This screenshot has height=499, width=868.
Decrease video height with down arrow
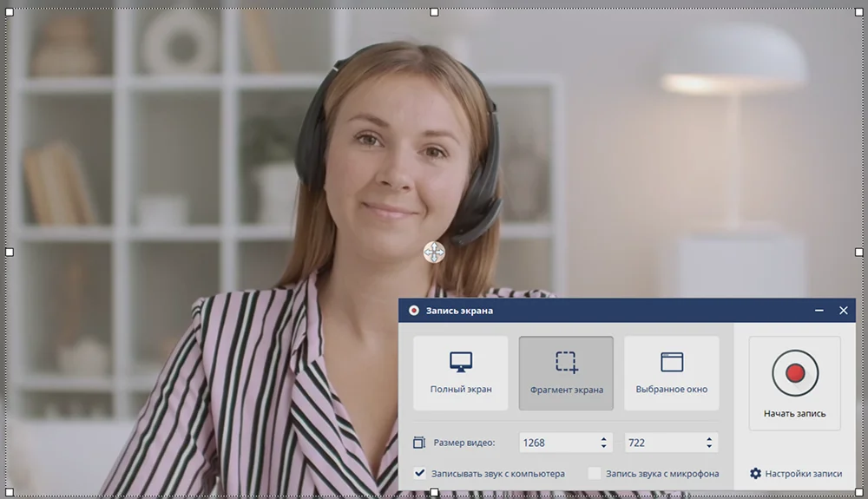coord(709,446)
